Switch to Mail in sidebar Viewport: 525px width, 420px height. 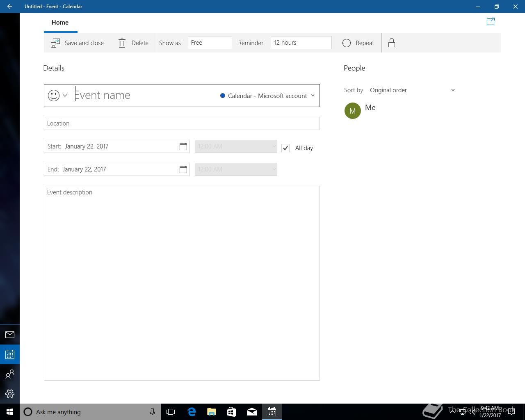(10, 335)
